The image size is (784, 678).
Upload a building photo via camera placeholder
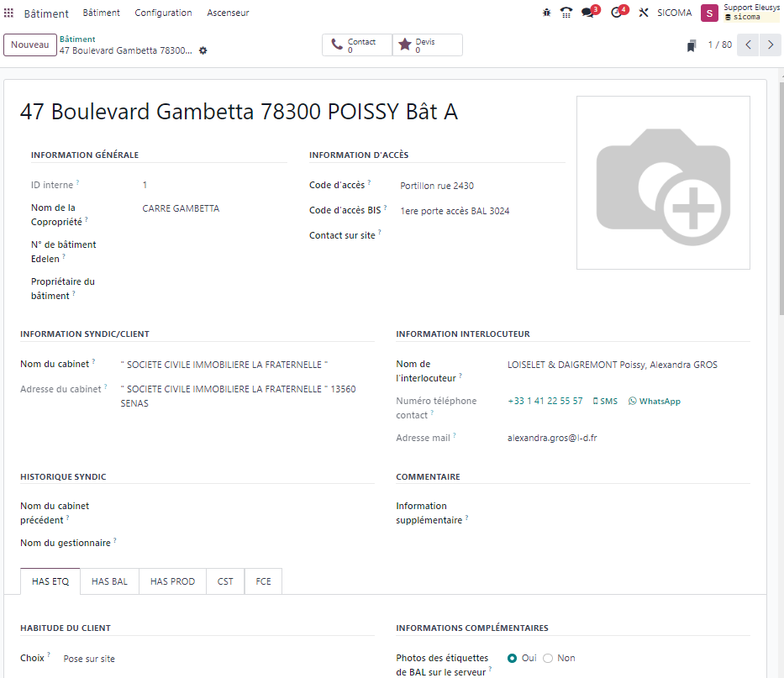662,183
